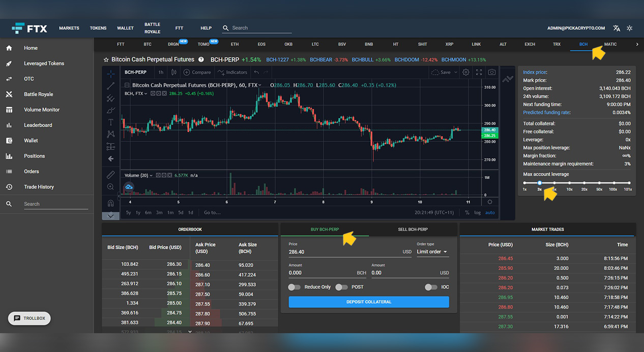
Task: Select the XABCD pattern tool
Action: [110, 134]
